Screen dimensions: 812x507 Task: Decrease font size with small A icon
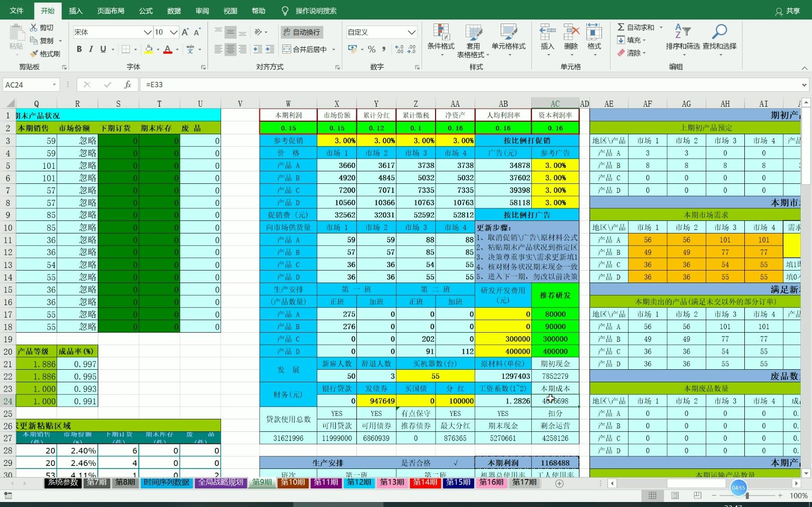point(197,32)
